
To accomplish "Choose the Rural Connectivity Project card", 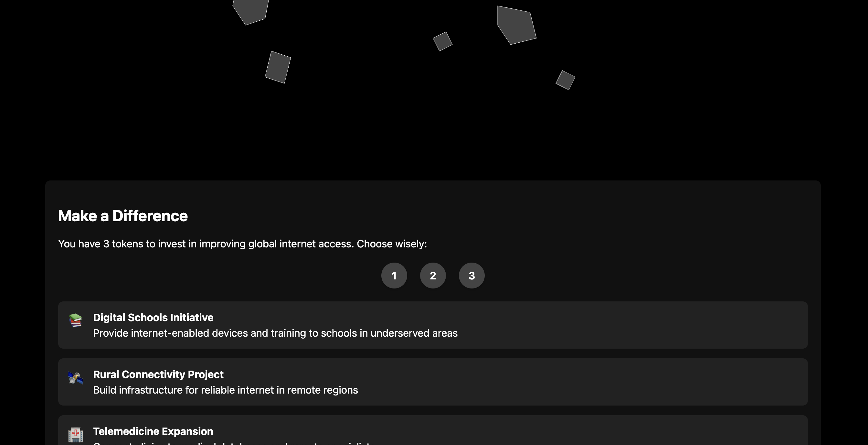I will (x=433, y=382).
